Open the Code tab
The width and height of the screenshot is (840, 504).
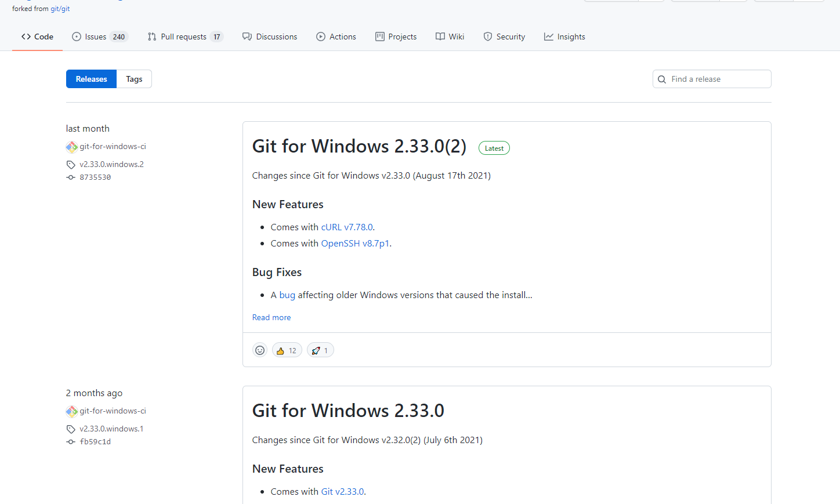pos(37,37)
